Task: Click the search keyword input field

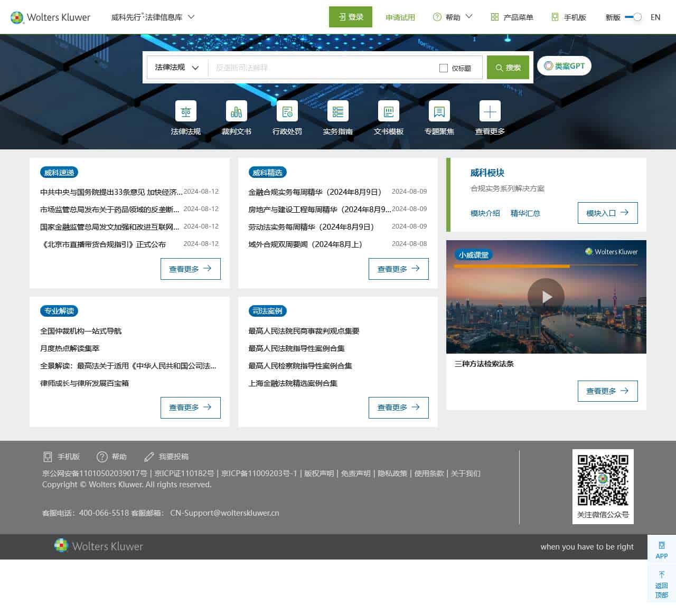Action: (322, 68)
